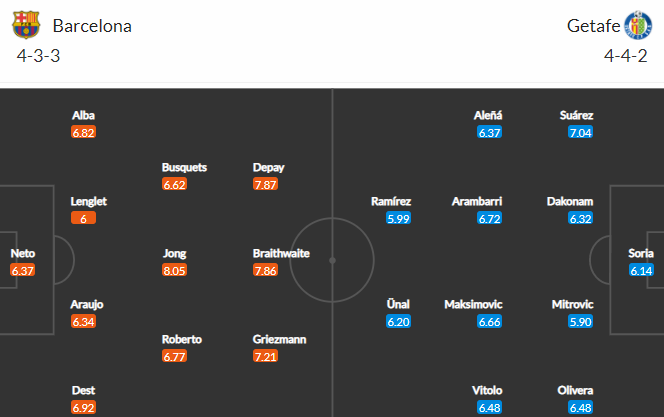This screenshot has height=417, width=664.
Task: Open the Getafe team name link
Action: click(x=593, y=26)
